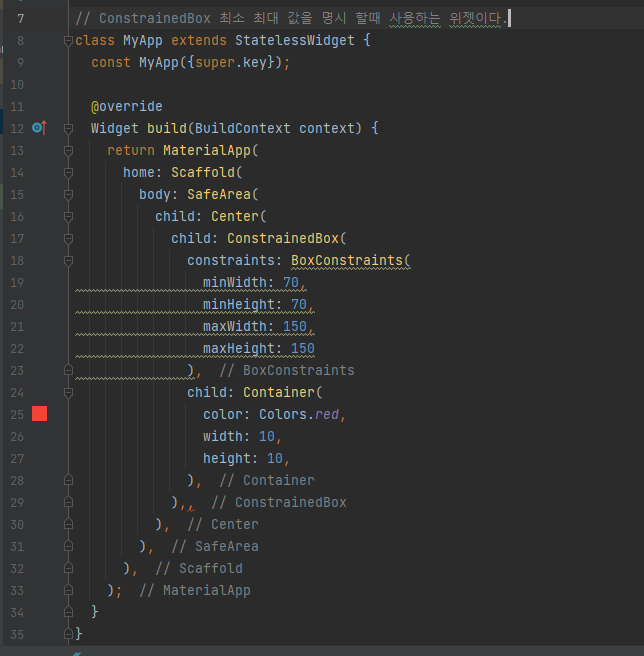Click the '// Scaffold' closing hint
This screenshot has width=644, height=656.
coord(199,568)
